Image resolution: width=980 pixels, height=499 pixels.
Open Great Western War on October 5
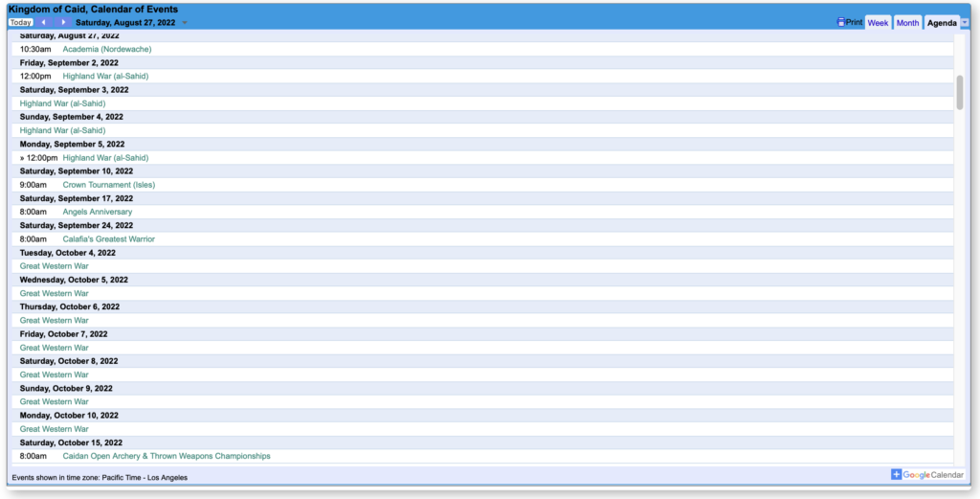[55, 293]
